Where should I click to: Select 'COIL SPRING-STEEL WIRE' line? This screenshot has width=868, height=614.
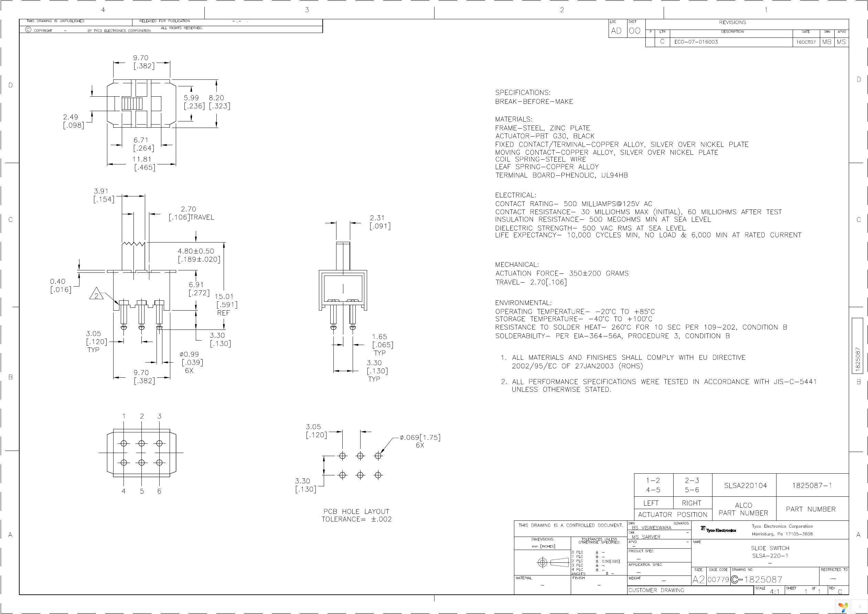pyautogui.click(x=540, y=160)
